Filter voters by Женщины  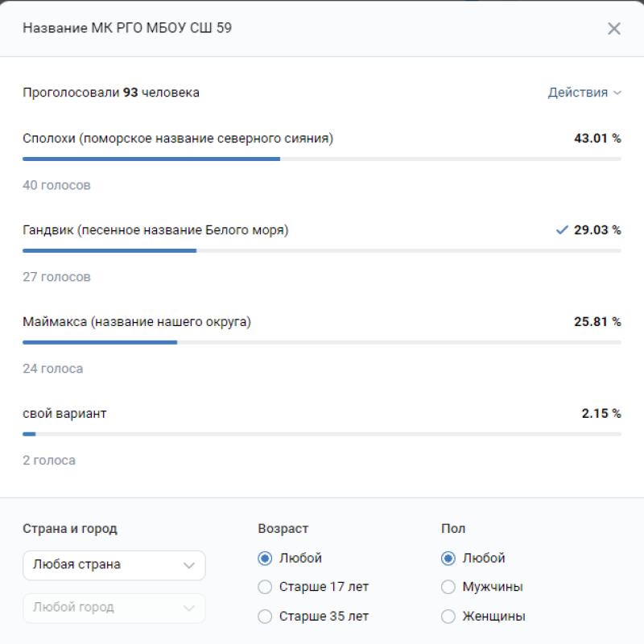[x=448, y=617]
